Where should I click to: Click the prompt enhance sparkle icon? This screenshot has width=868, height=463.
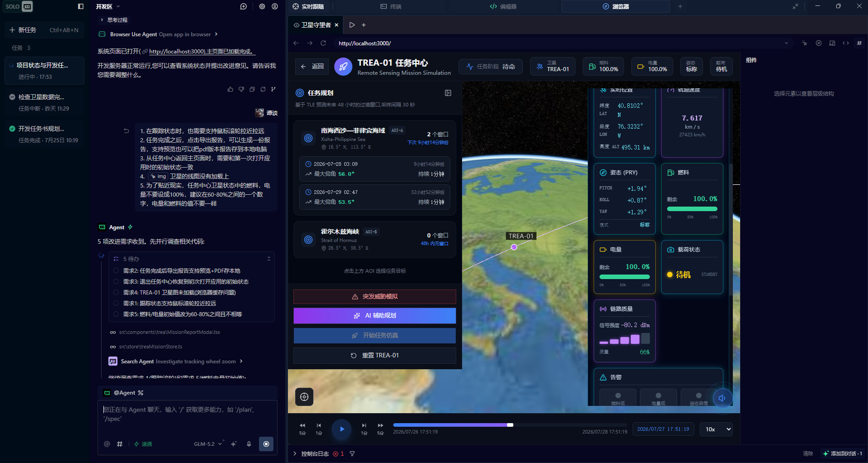[234, 444]
